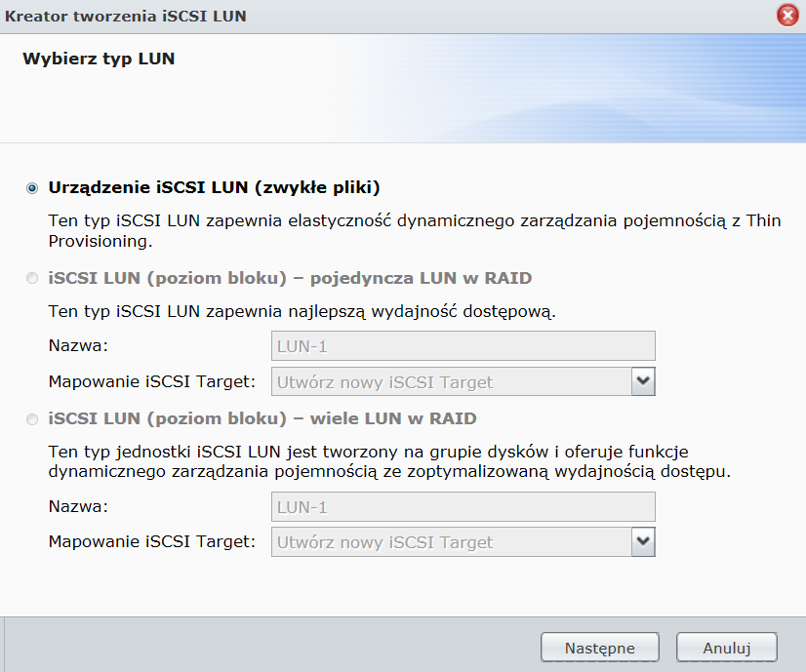Select the wiele LUN w RAID radio option
This screenshot has width=806, height=672.
(33, 420)
